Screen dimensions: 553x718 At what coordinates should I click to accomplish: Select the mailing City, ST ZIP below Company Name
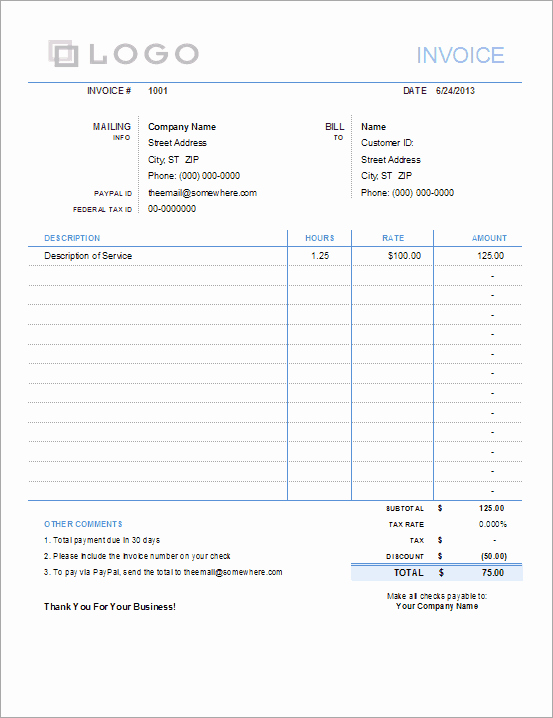[173, 160]
